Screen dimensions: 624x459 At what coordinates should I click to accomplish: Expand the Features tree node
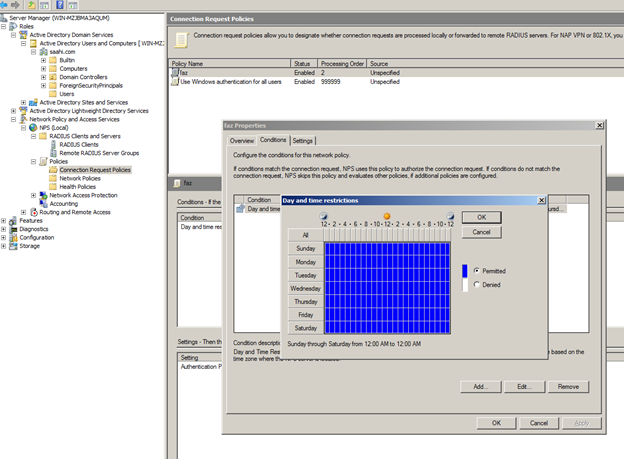pyautogui.click(x=5, y=220)
